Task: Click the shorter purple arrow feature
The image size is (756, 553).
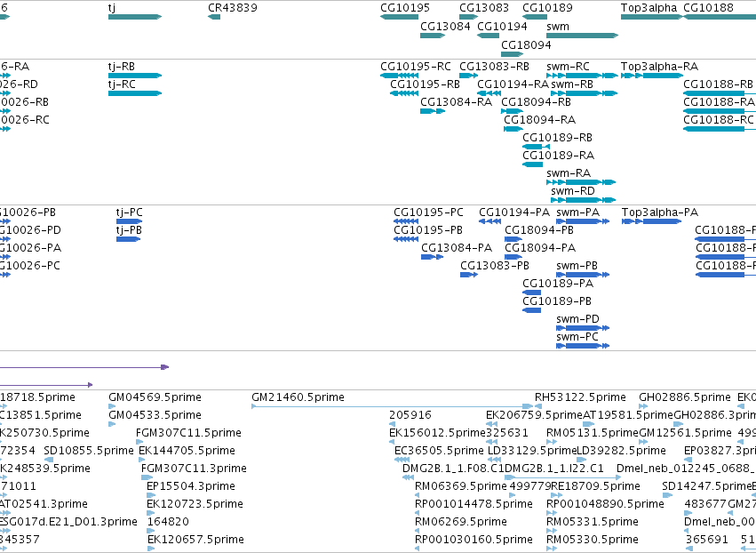Action: [x=46, y=385]
